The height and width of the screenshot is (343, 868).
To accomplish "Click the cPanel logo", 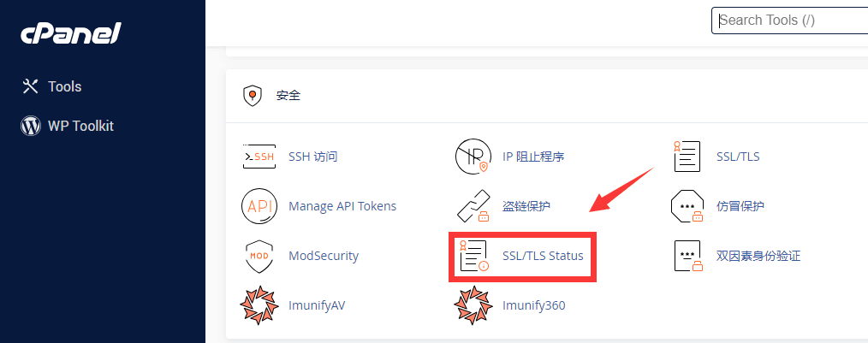I will [70, 34].
